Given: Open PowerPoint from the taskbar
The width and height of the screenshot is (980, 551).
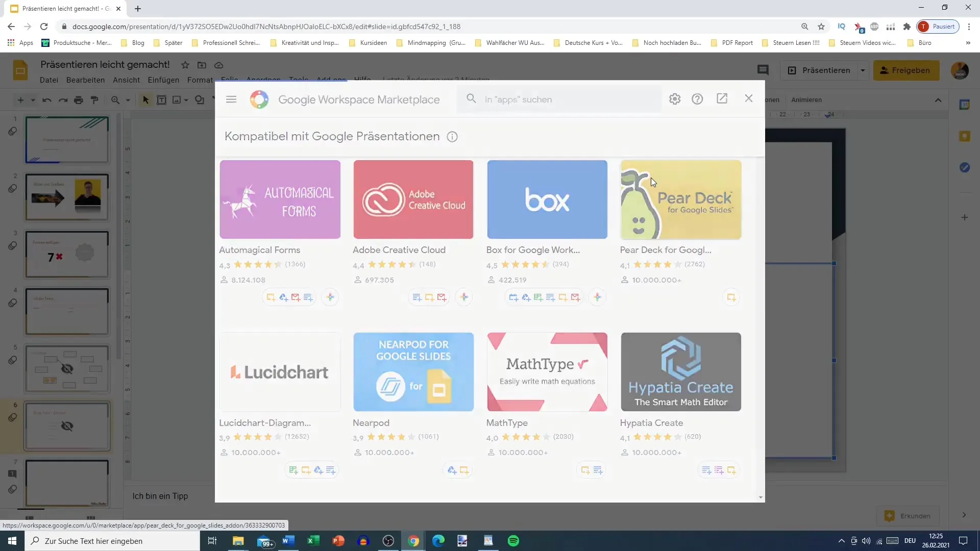Looking at the screenshot, I should coord(338,541).
